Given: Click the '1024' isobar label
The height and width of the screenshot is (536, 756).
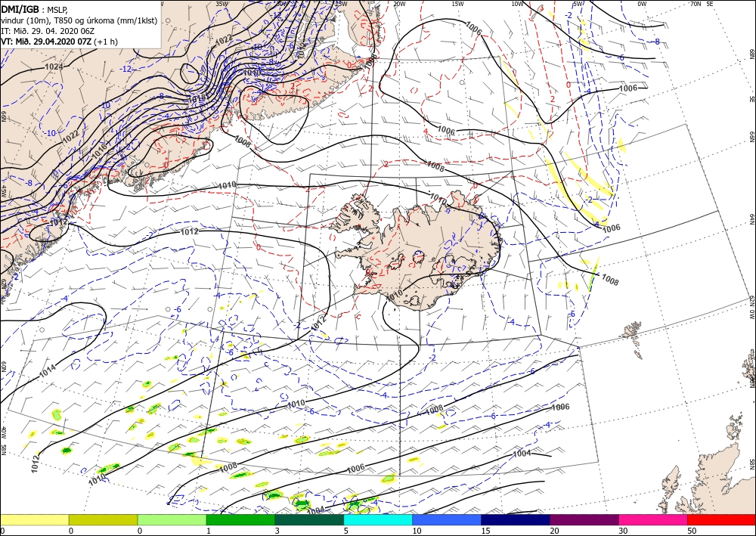Looking at the screenshot, I should point(54,67).
